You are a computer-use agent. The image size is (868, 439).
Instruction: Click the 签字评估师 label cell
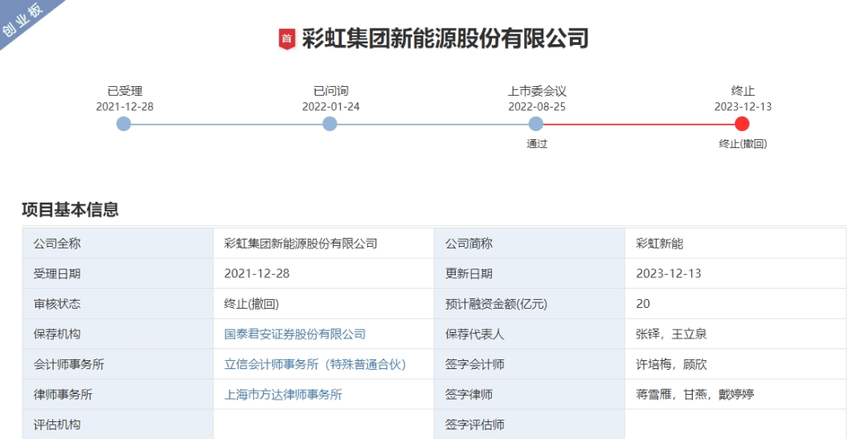click(x=530, y=425)
